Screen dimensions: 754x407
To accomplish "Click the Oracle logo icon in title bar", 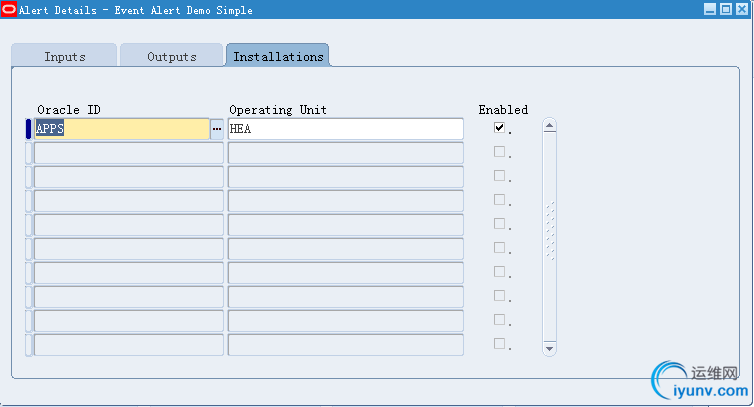I will click(9, 10).
